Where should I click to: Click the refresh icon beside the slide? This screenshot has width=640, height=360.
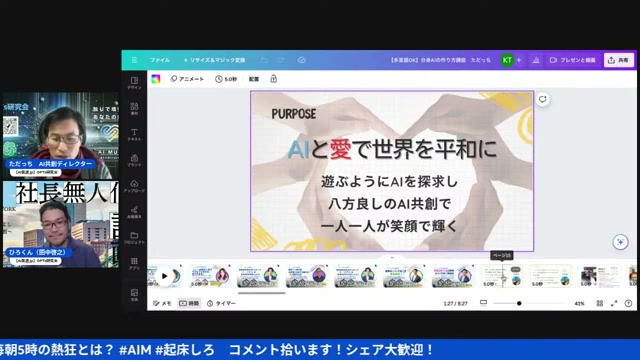[x=542, y=99]
